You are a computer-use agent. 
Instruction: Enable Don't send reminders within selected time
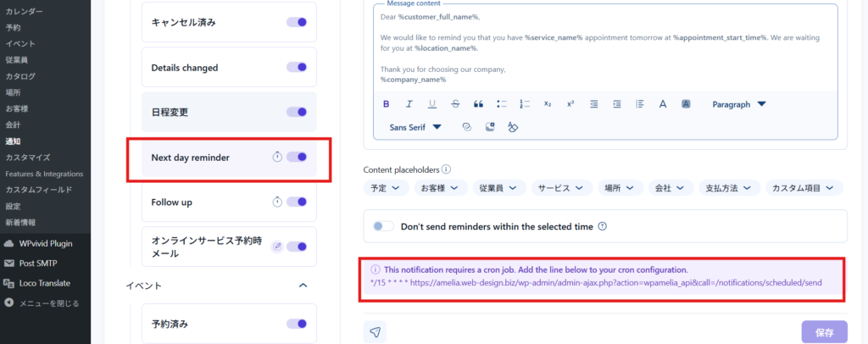pyautogui.click(x=384, y=226)
